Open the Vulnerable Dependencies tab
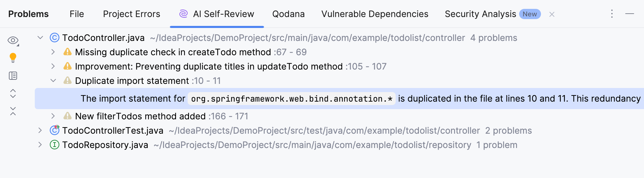The height and width of the screenshot is (178, 644). (x=375, y=14)
